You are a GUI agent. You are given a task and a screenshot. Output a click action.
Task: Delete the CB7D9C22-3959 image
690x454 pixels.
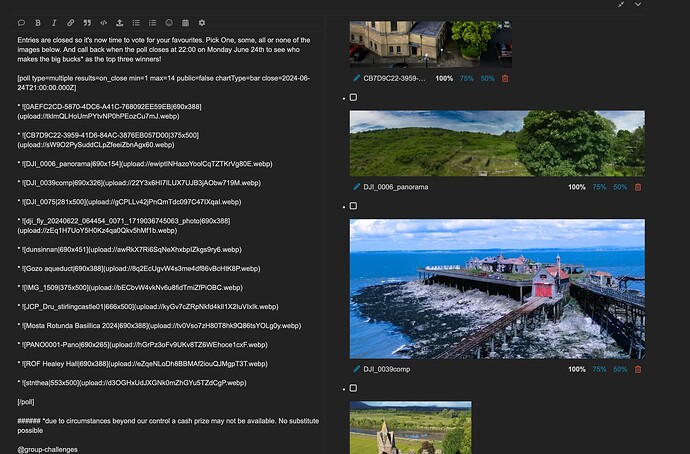pyautogui.click(x=505, y=78)
